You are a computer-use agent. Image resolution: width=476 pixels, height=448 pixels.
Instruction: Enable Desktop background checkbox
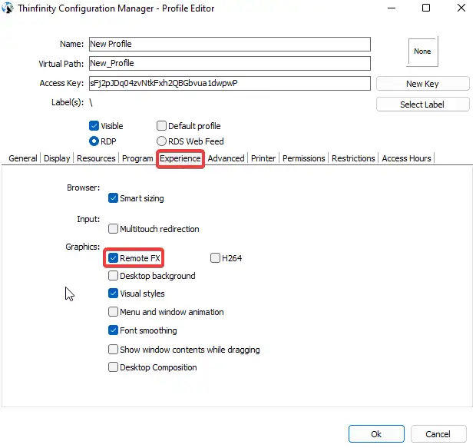(x=113, y=276)
